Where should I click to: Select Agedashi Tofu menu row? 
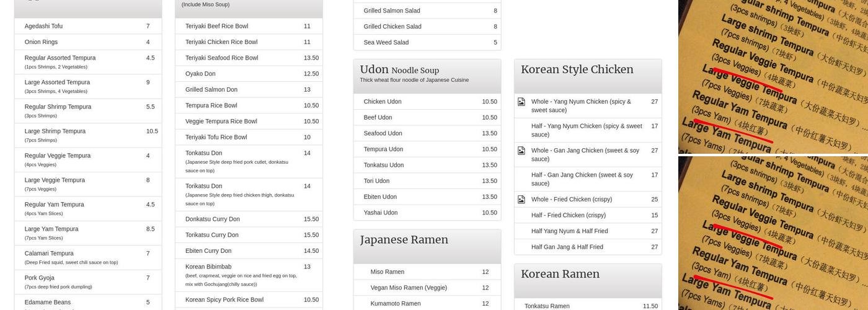pos(88,26)
